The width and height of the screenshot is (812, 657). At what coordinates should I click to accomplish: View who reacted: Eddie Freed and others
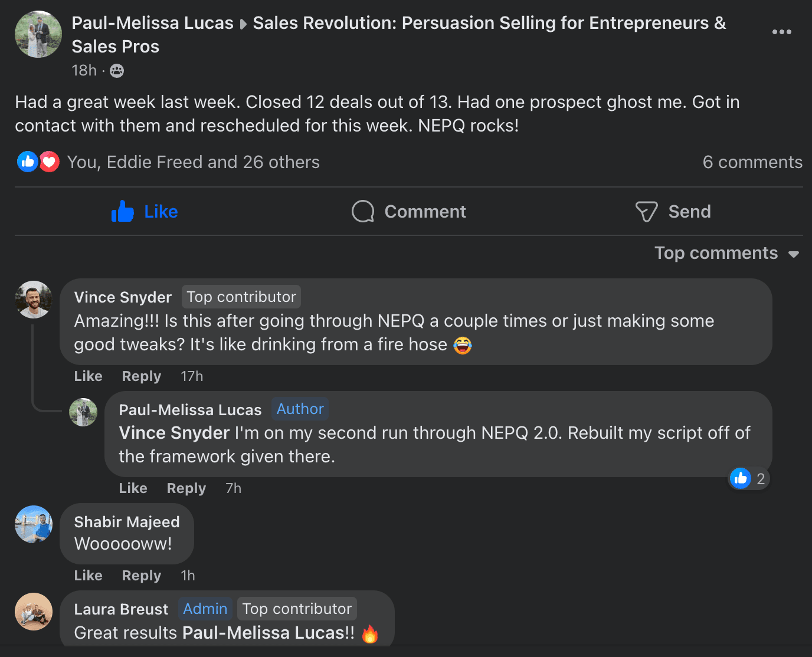pyautogui.click(x=193, y=162)
